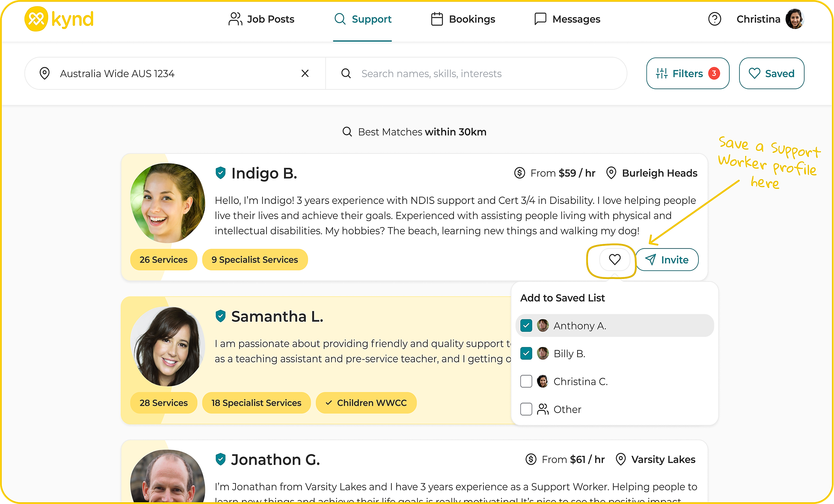Click the location pin icon in search bar
The image size is (834, 504).
[x=45, y=73]
